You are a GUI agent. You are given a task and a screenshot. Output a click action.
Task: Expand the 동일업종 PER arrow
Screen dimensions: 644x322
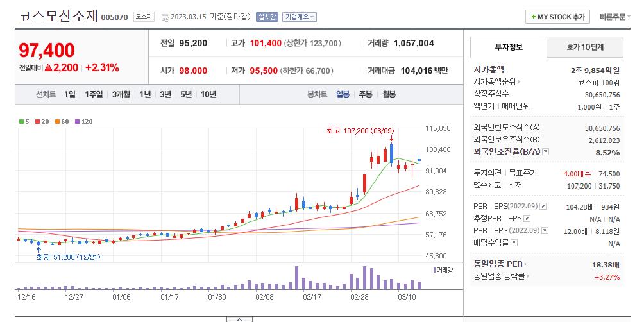point(525,264)
